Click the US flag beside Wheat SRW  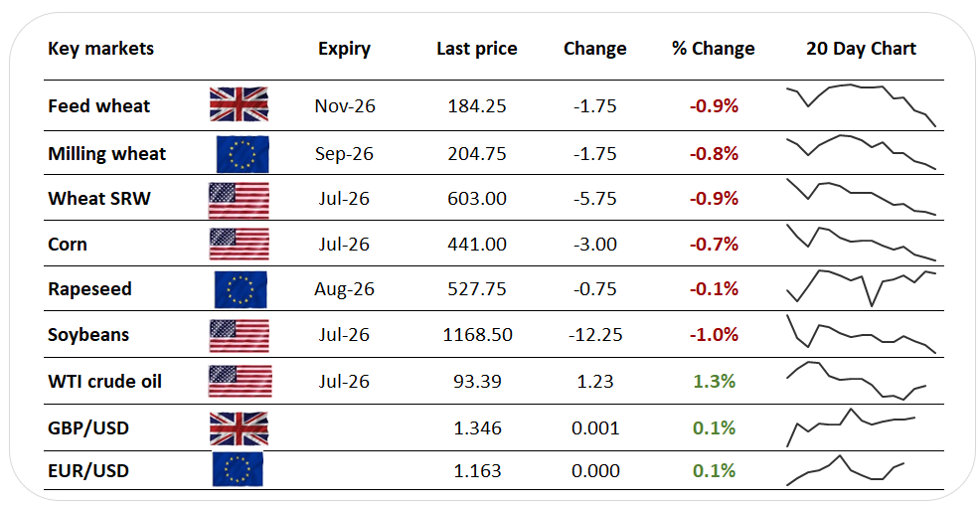[x=239, y=200]
